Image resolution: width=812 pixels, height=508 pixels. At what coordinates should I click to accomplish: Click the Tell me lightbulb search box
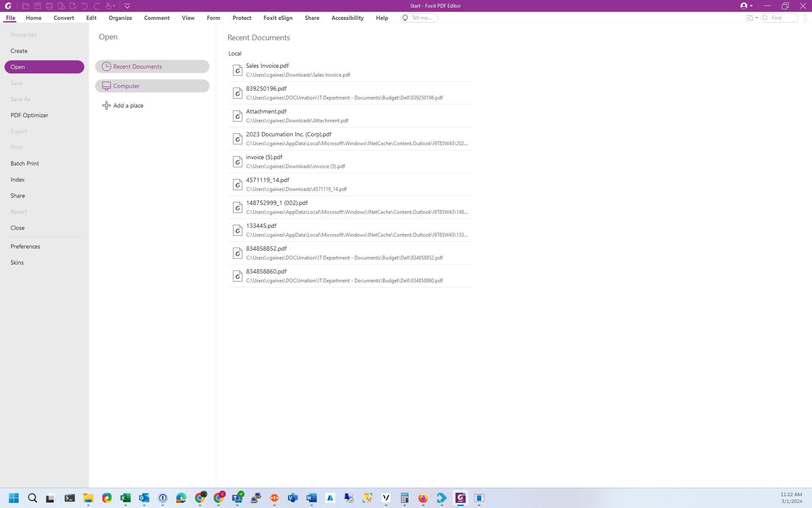[420, 18]
